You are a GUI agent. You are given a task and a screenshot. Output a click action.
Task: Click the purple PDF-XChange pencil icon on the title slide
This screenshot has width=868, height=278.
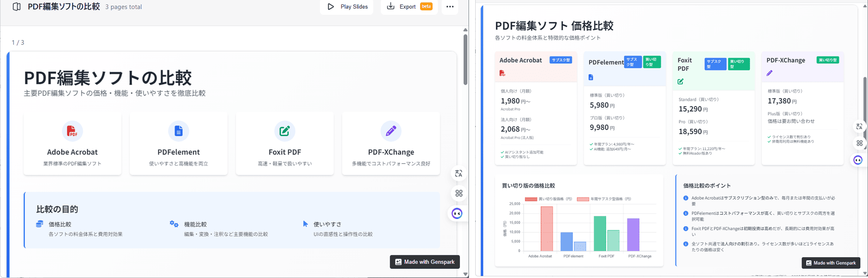tap(391, 131)
